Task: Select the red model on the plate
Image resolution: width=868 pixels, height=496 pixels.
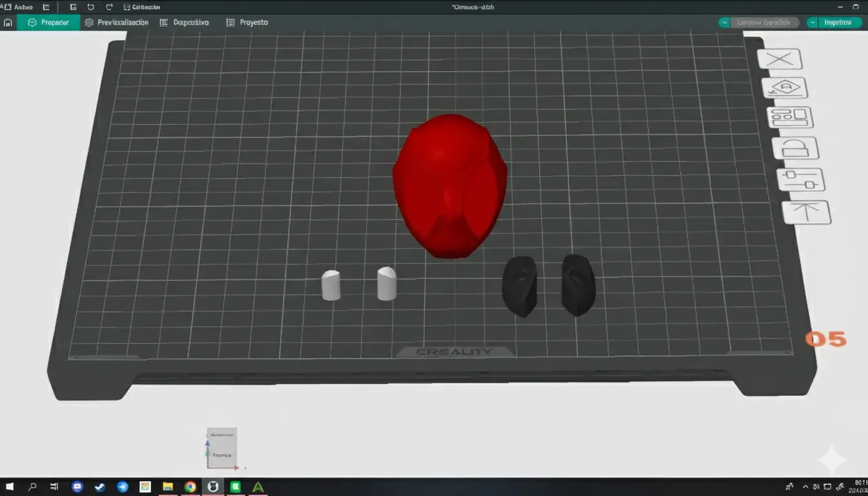Action: tap(450, 187)
